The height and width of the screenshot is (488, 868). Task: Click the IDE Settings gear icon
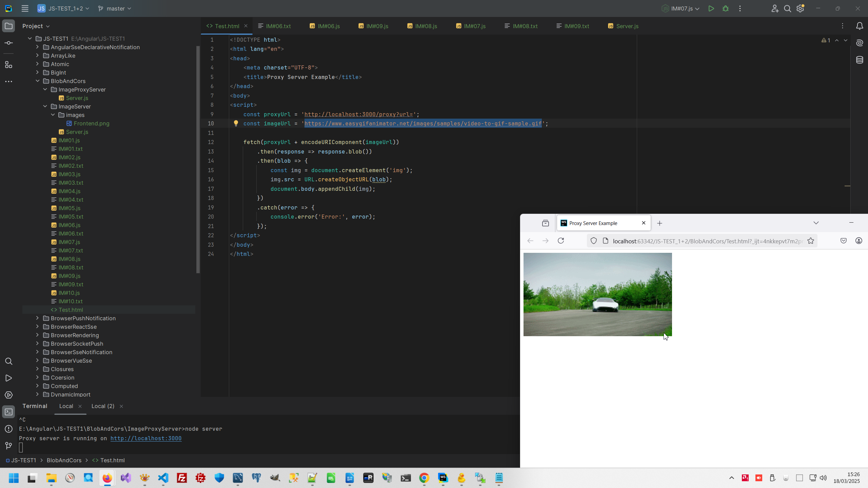point(801,9)
